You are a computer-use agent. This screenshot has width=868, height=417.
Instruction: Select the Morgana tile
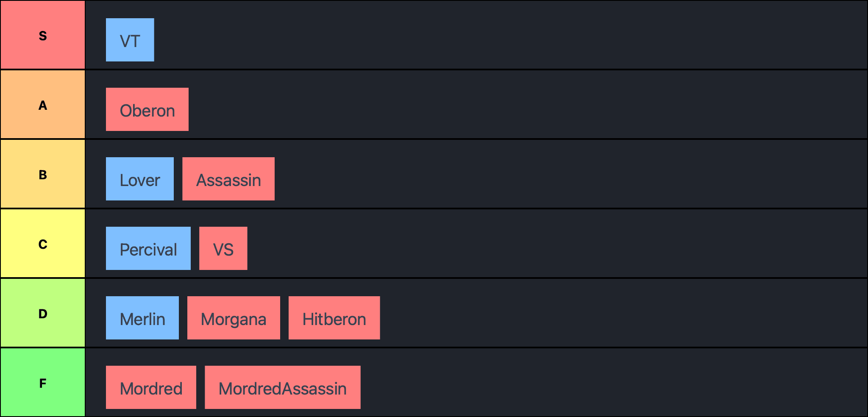(233, 318)
